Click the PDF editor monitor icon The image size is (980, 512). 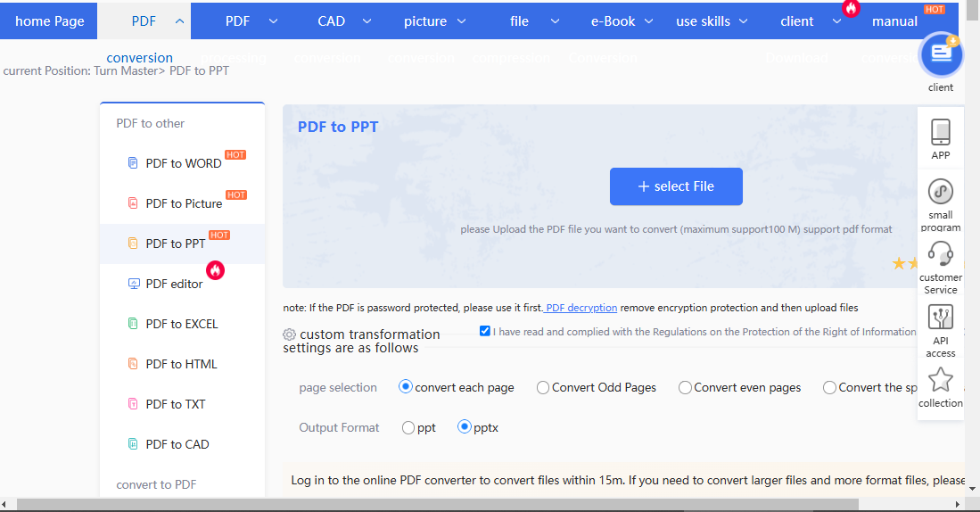click(134, 283)
